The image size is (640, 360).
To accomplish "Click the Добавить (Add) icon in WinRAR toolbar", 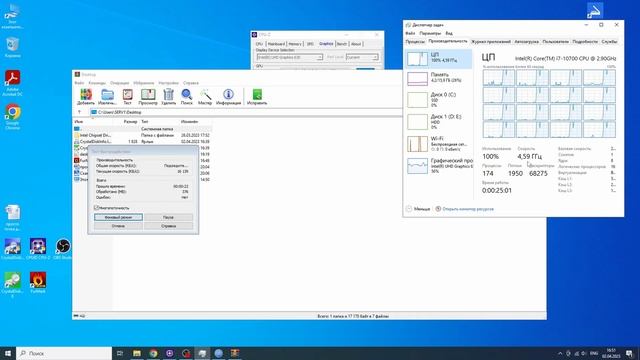I will click(x=86, y=97).
